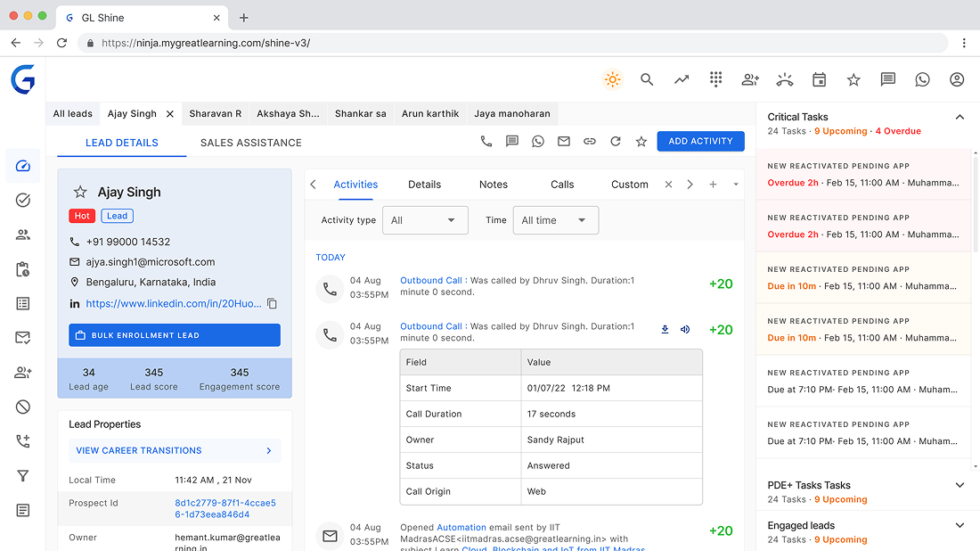The image size is (980, 551).
Task: Open the dial pad grid icon
Action: [x=715, y=79]
